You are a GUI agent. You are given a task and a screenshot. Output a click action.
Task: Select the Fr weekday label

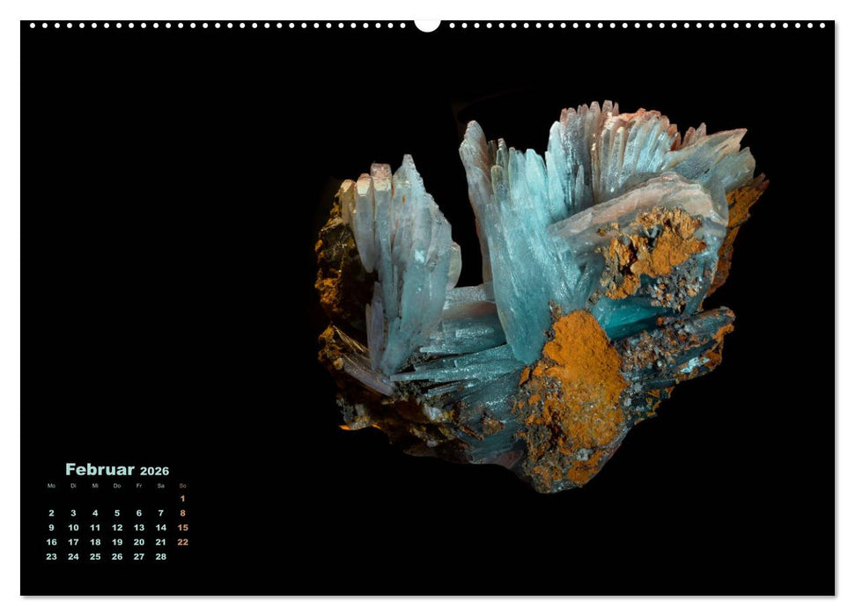pos(139,485)
